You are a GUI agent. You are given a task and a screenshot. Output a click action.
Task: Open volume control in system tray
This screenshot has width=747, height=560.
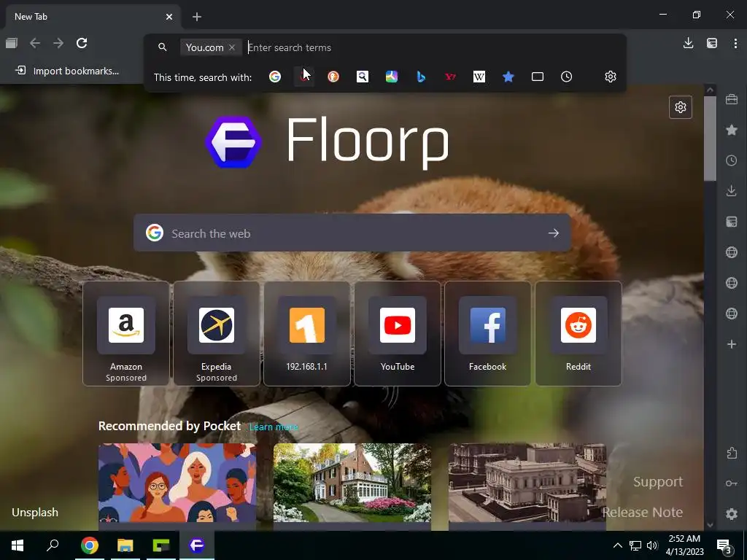tap(652, 545)
